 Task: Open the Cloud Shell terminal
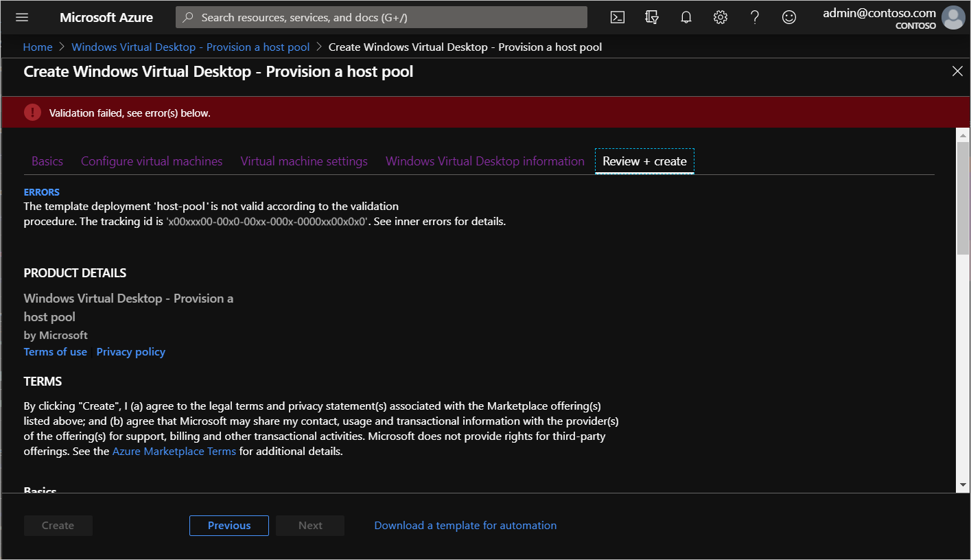tap(617, 17)
